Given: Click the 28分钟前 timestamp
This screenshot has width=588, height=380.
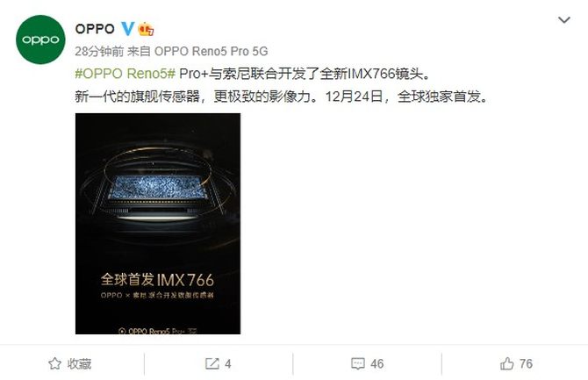Looking at the screenshot, I should [x=99, y=51].
